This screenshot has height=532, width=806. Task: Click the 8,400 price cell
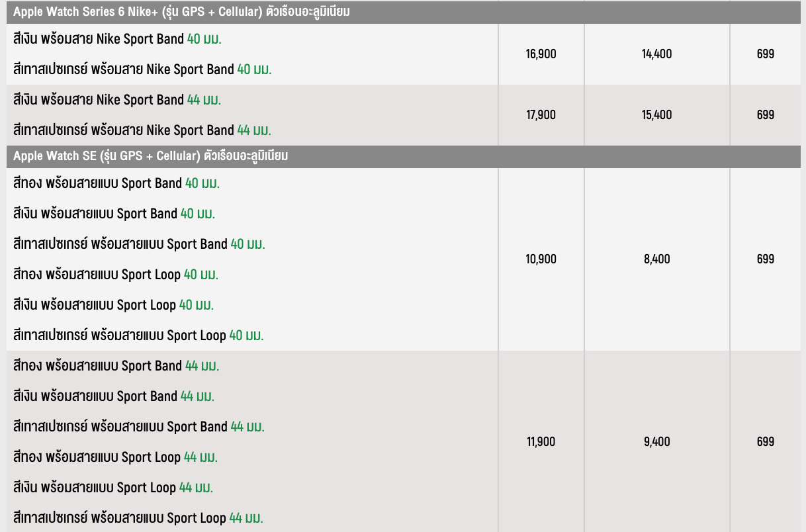point(656,259)
